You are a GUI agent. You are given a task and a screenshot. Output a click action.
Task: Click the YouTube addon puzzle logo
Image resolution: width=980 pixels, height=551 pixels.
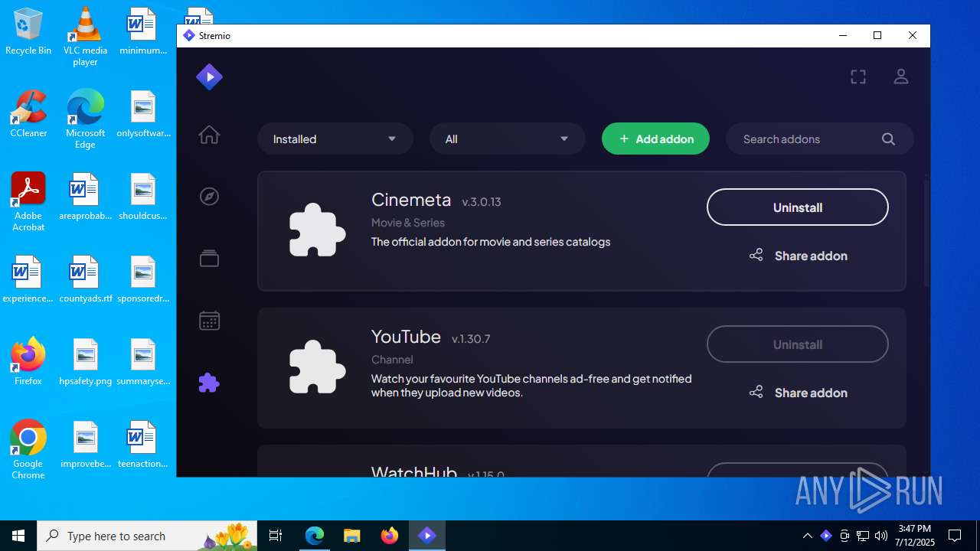pyautogui.click(x=317, y=367)
